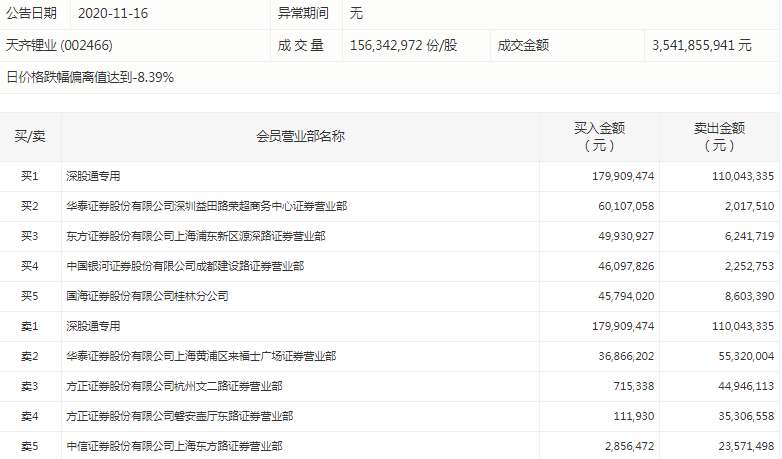Click the 卖2 rank cell
This screenshot has height=459, width=782.
pos(30,356)
